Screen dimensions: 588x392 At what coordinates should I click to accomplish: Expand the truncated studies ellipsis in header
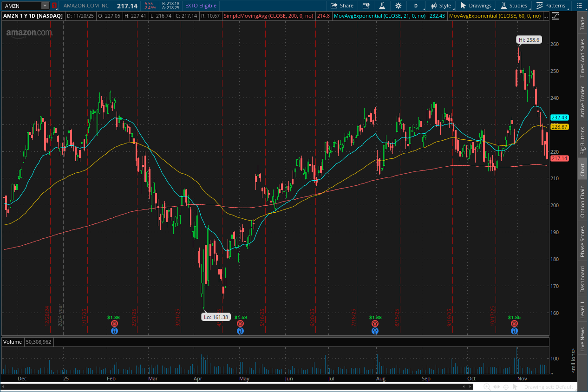pos(546,16)
